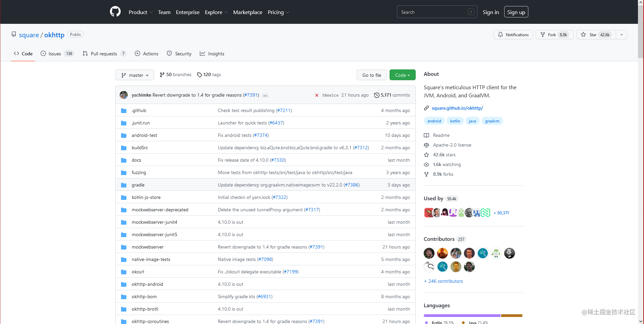Click Marketplace in the top navigation
This screenshot has height=324, width=644.
tap(248, 12)
